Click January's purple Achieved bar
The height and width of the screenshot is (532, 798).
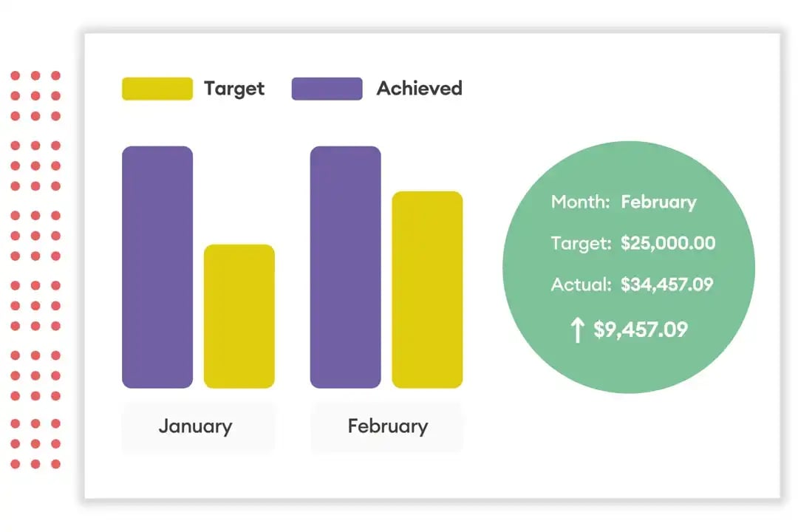[x=157, y=267]
